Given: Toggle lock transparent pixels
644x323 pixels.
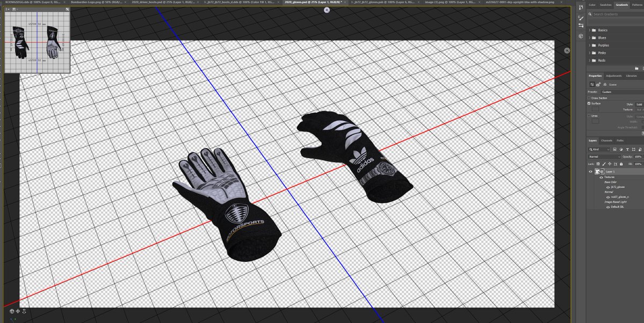Looking at the screenshot, I should 598,164.
